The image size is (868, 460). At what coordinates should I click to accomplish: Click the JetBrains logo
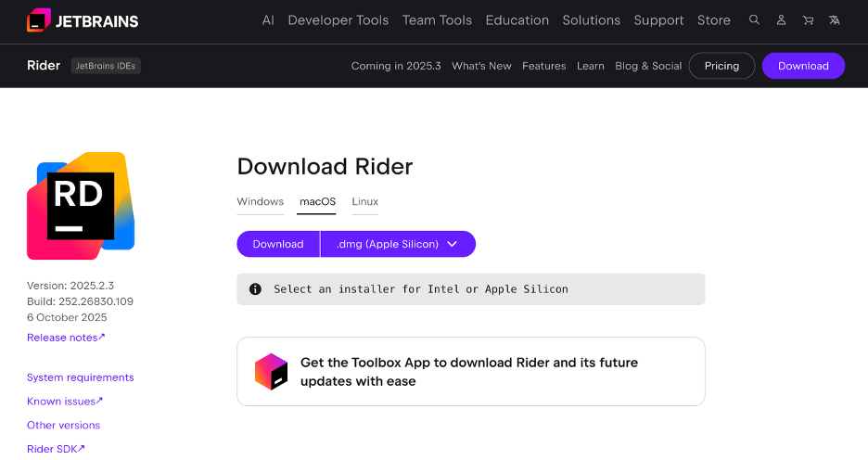[83, 20]
